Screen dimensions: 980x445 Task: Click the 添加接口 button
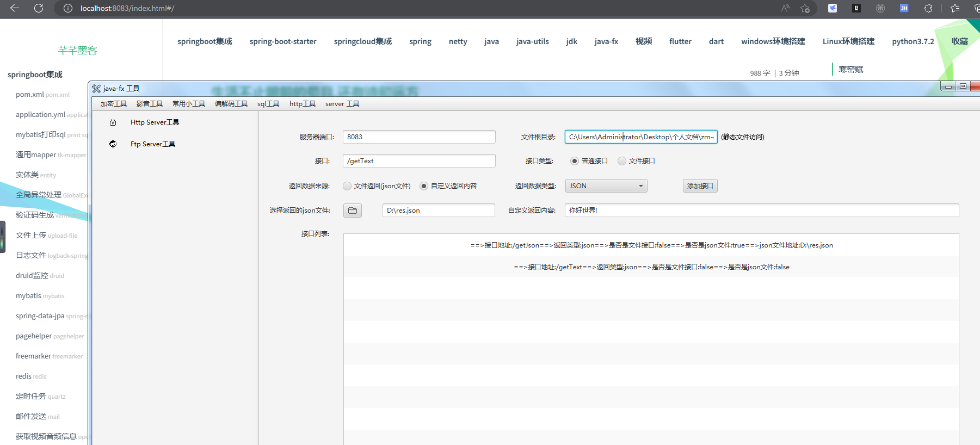(700, 186)
